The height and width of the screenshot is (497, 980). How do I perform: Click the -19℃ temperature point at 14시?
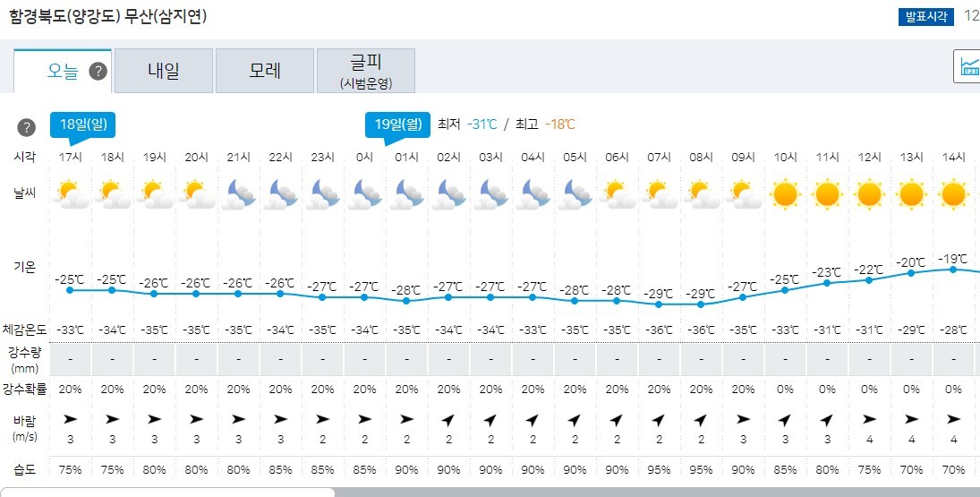coord(953,269)
